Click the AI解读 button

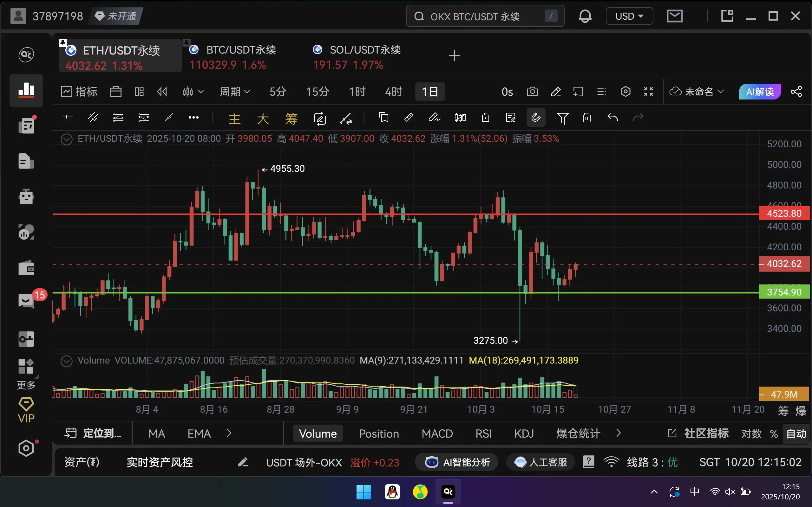[760, 92]
